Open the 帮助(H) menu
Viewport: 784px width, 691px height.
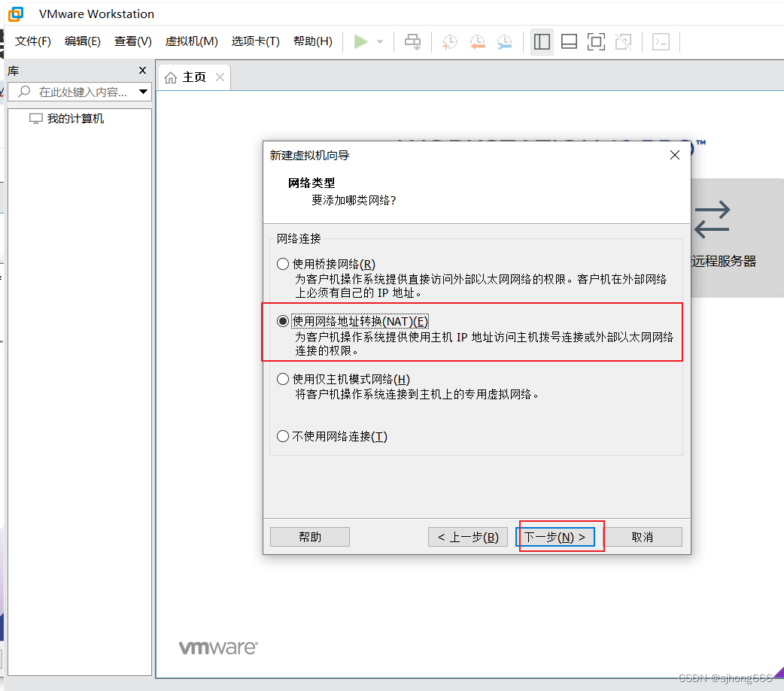[x=313, y=41]
